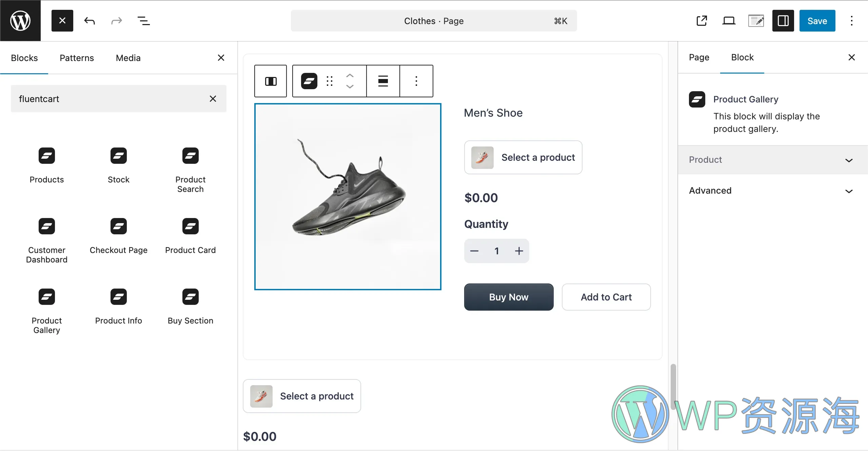This screenshot has height=451, width=868.
Task: Open the Page tab in the sidebar
Action: 698,58
